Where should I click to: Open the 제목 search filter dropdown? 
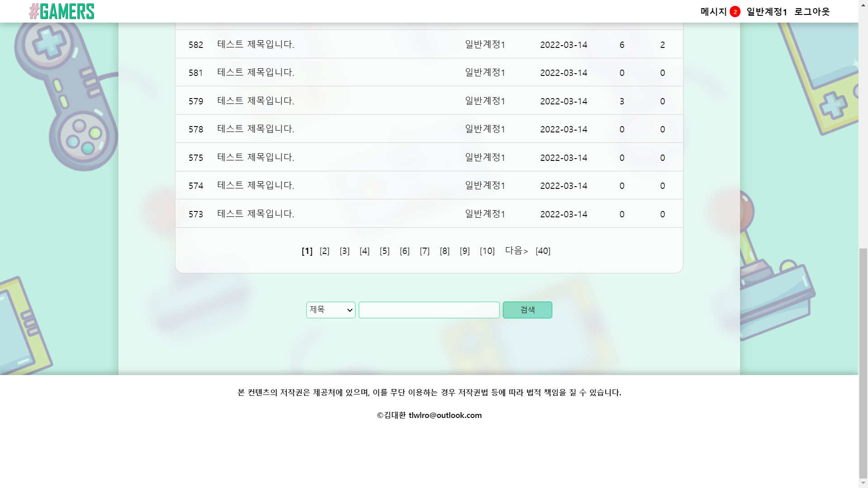pyautogui.click(x=330, y=310)
